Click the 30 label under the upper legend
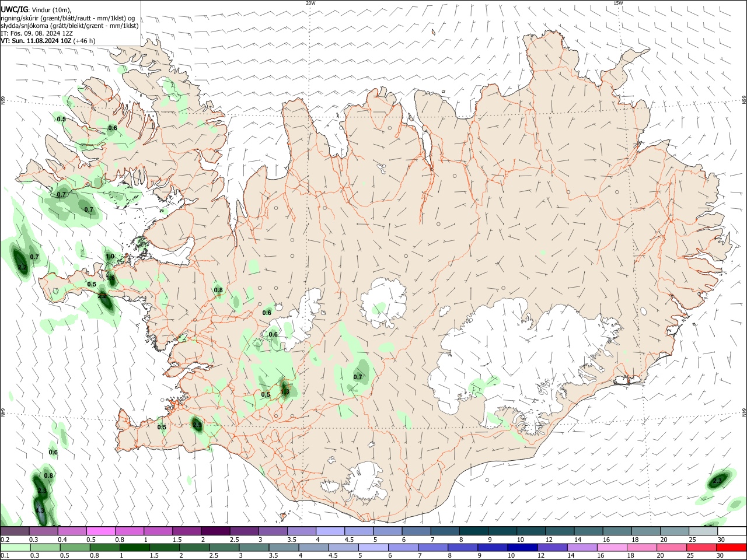 pyautogui.click(x=721, y=540)
